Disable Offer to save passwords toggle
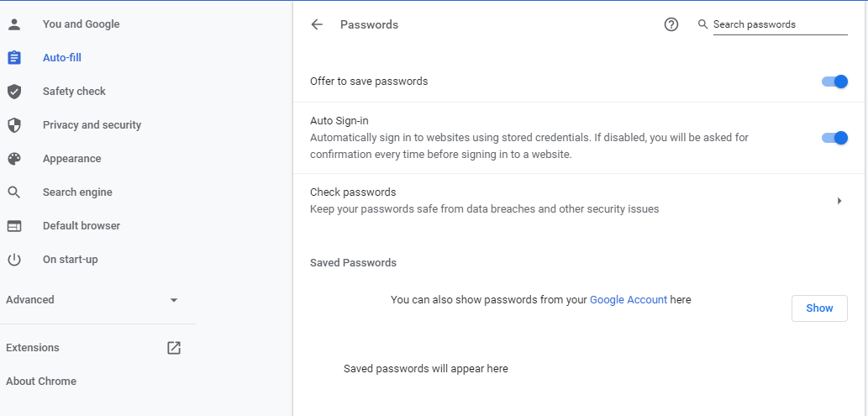 pyautogui.click(x=834, y=82)
